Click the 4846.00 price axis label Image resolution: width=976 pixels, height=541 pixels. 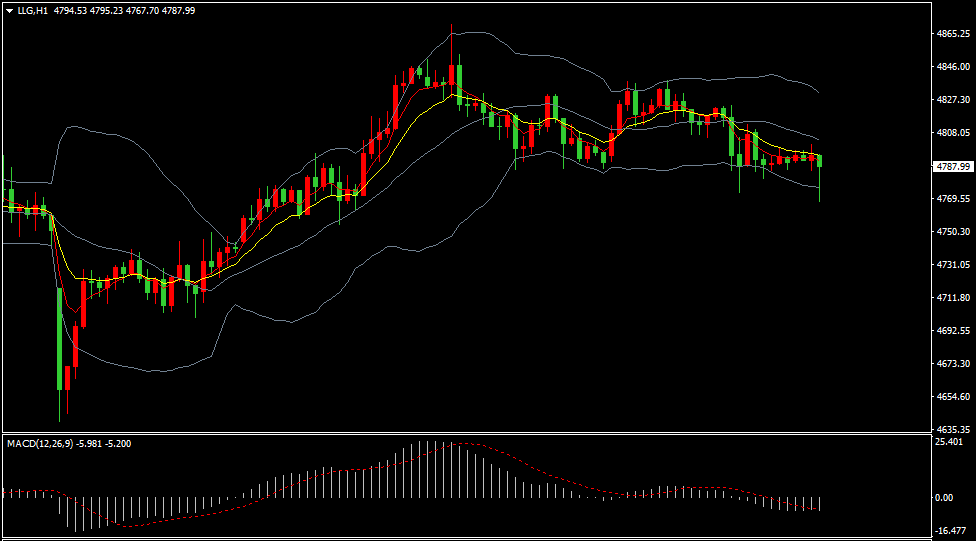952,67
